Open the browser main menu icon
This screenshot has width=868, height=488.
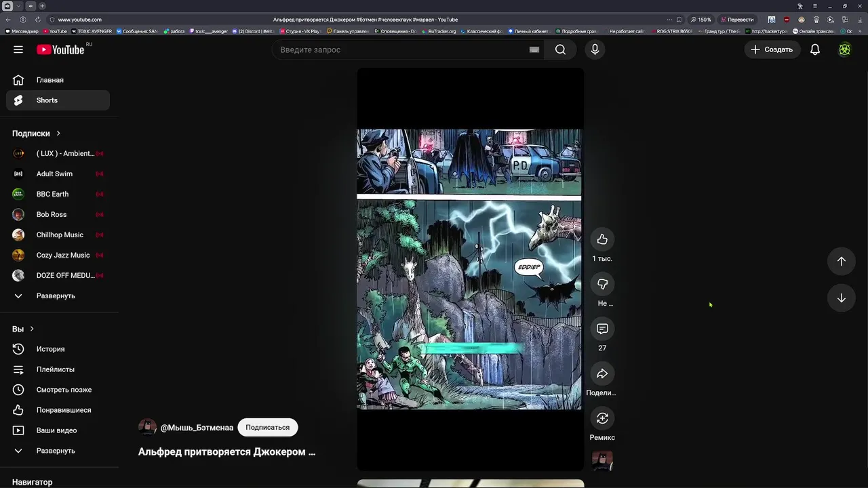tap(815, 6)
